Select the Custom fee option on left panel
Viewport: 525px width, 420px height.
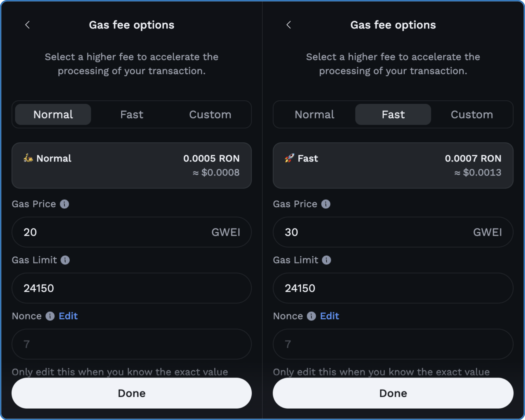[210, 114]
